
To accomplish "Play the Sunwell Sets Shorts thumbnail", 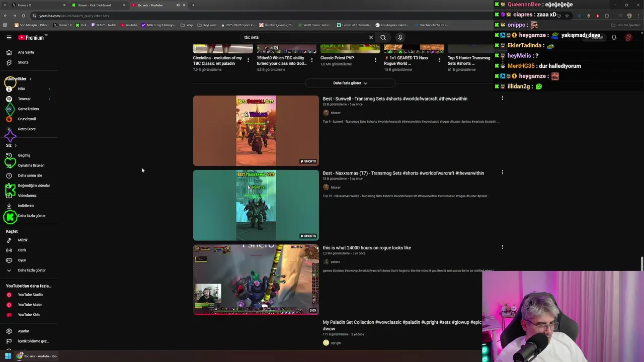I will click(x=256, y=131).
